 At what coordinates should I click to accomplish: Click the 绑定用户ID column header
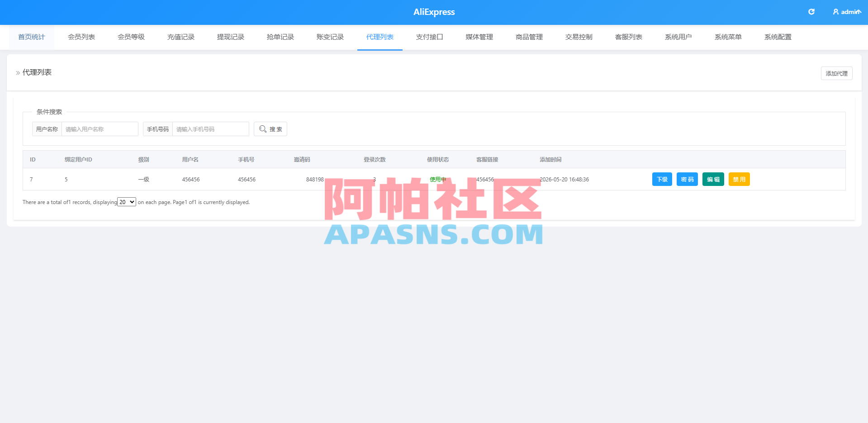pyautogui.click(x=78, y=160)
